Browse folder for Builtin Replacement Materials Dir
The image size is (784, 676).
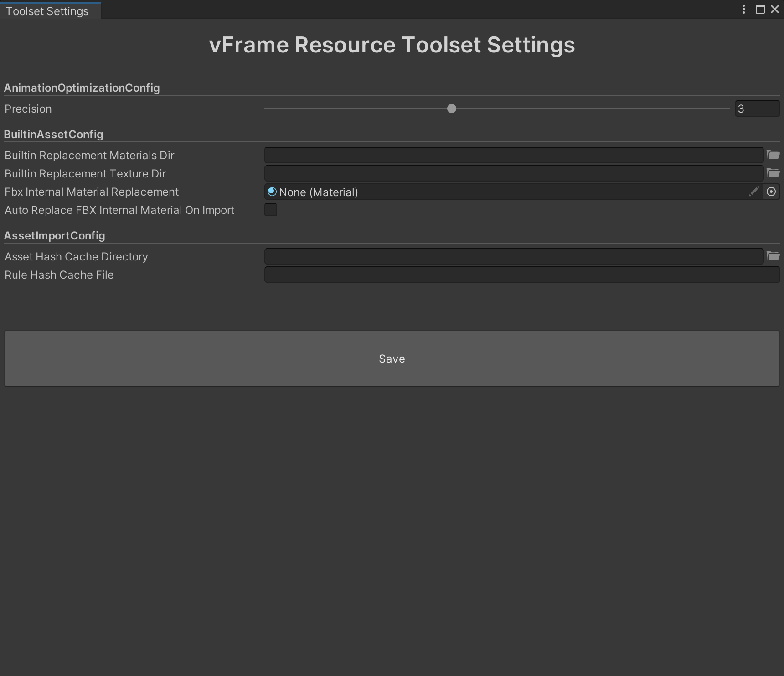[773, 155]
